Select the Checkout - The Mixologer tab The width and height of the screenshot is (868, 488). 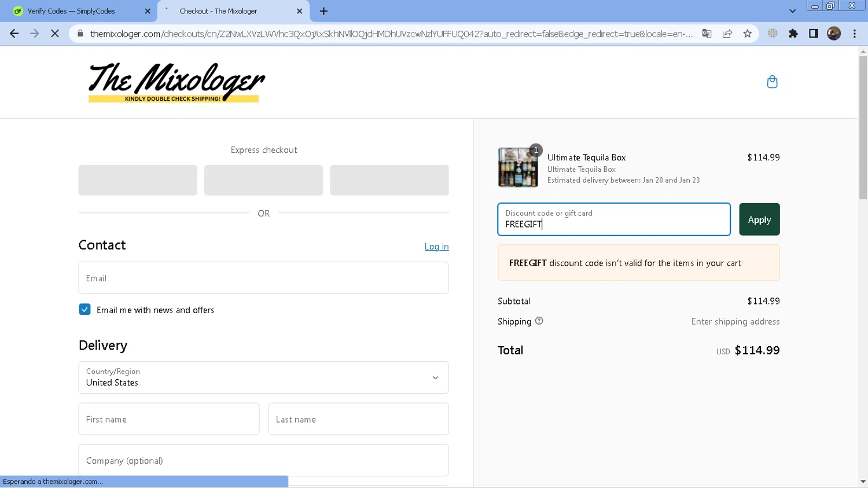234,11
